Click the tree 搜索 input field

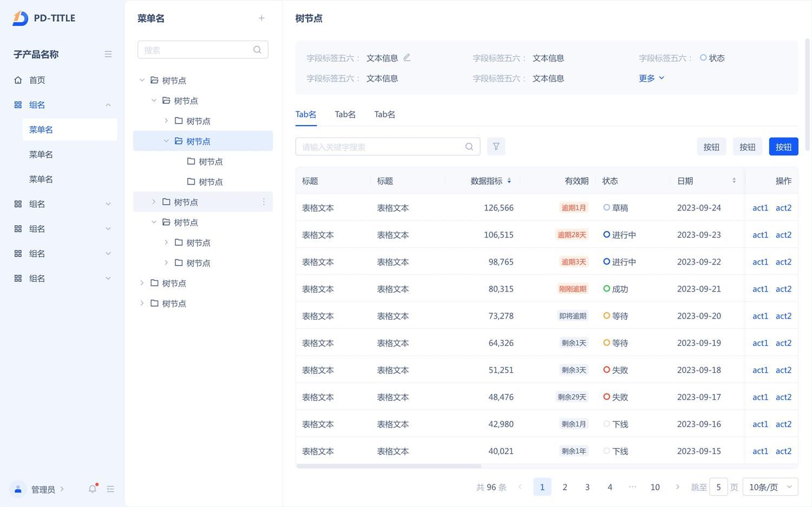point(203,50)
